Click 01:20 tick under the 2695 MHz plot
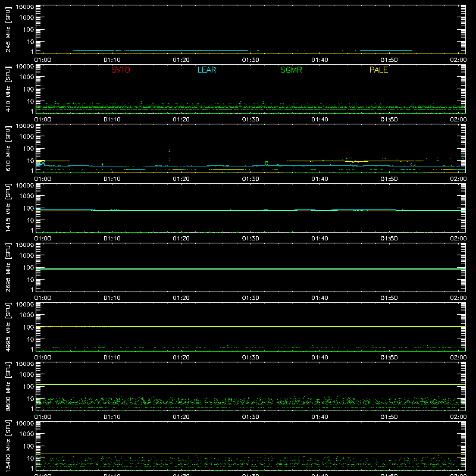 (x=181, y=298)
